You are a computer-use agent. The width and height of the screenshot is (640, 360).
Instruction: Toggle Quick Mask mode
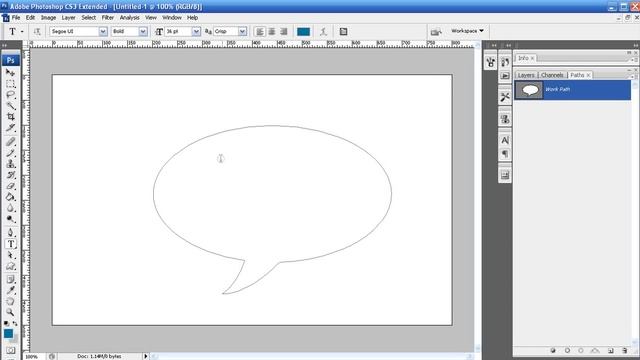[x=11, y=350]
